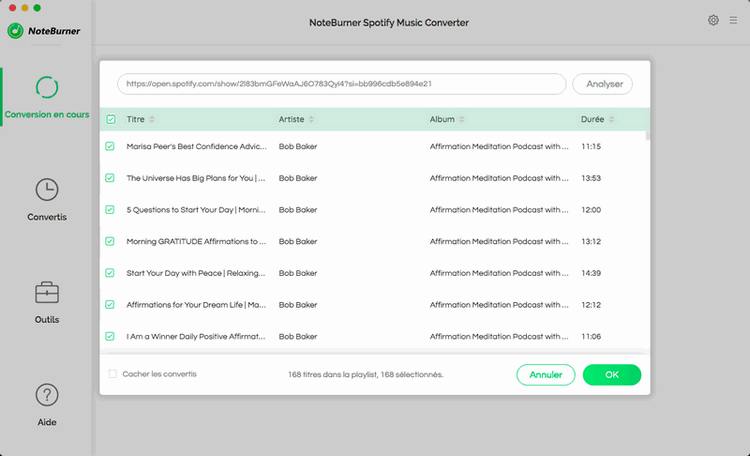Click Album cell in Morning GRATITUDE row

[499, 241]
